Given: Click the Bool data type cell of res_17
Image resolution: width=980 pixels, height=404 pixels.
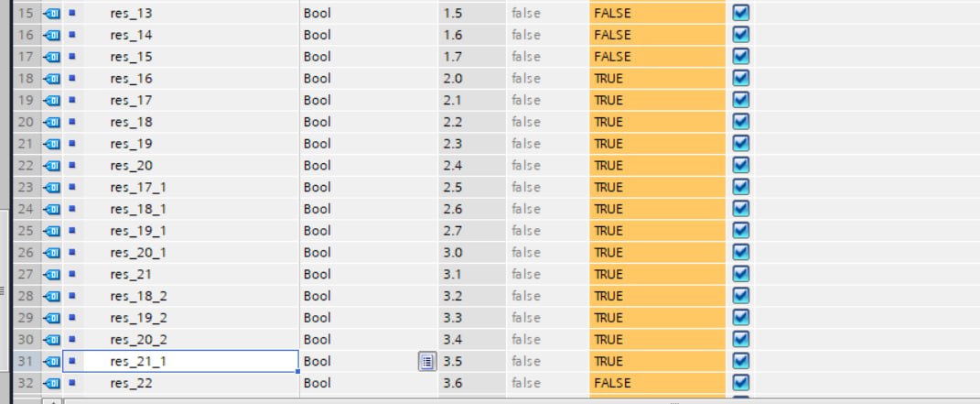Looking at the screenshot, I should point(369,100).
